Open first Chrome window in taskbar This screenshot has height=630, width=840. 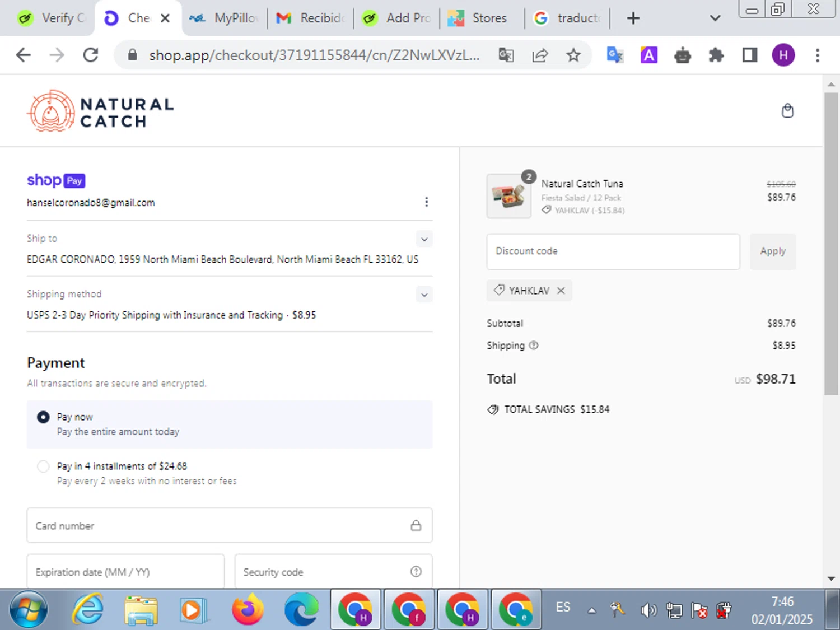[355, 609]
